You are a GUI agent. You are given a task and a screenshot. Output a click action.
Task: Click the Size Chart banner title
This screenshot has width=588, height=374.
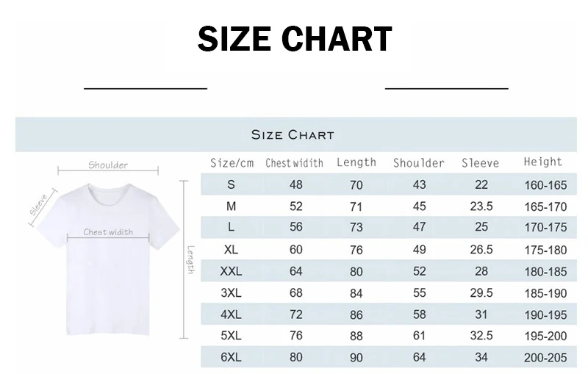point(293,135)
